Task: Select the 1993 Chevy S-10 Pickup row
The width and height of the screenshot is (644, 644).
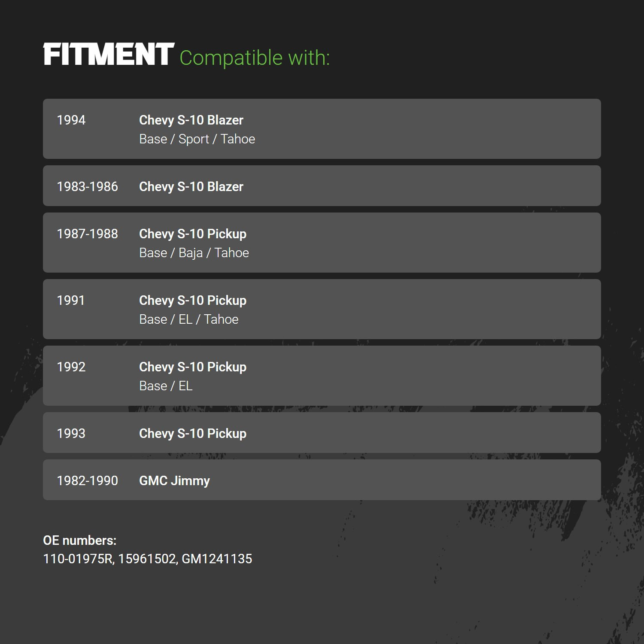Action: [322, 433]
